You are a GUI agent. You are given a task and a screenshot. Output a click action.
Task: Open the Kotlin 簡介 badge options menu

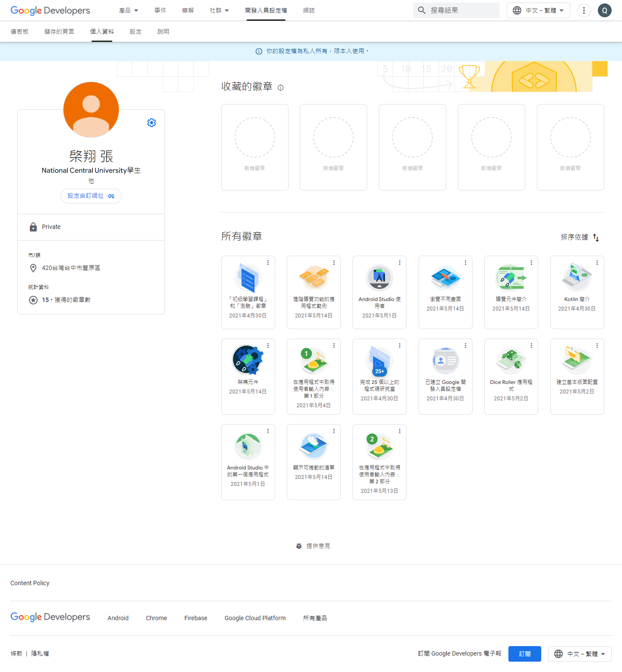pyautogui.click(x=597, y=263)
